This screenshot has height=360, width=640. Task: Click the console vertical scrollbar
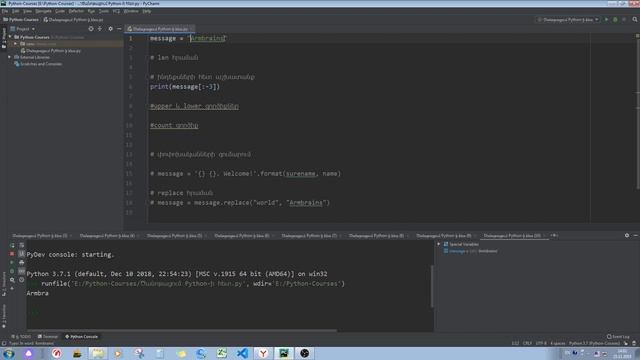(x=432, y=286)
